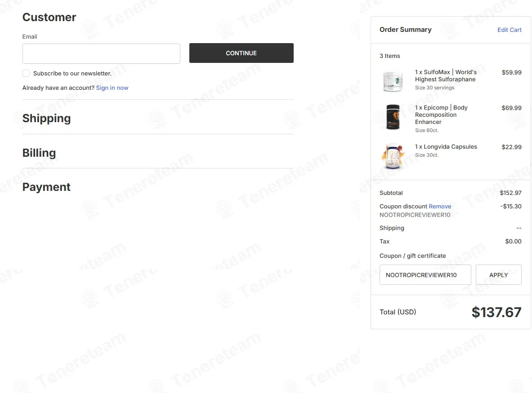
Task: Open the Sign in now link
Action: coord(112,88)
